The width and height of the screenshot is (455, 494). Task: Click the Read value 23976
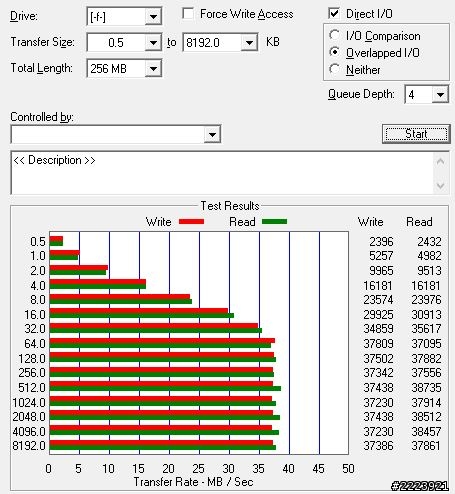(x=426, y=299)
